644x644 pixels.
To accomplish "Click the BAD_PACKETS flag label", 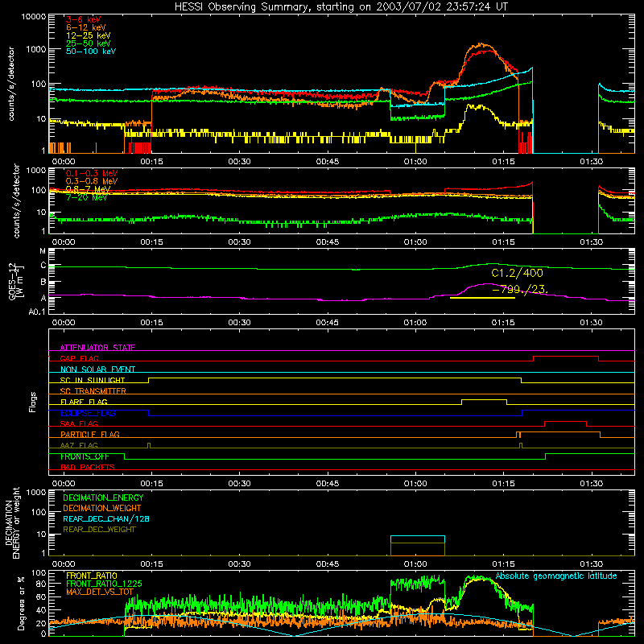I will click(x=88, y=467).
